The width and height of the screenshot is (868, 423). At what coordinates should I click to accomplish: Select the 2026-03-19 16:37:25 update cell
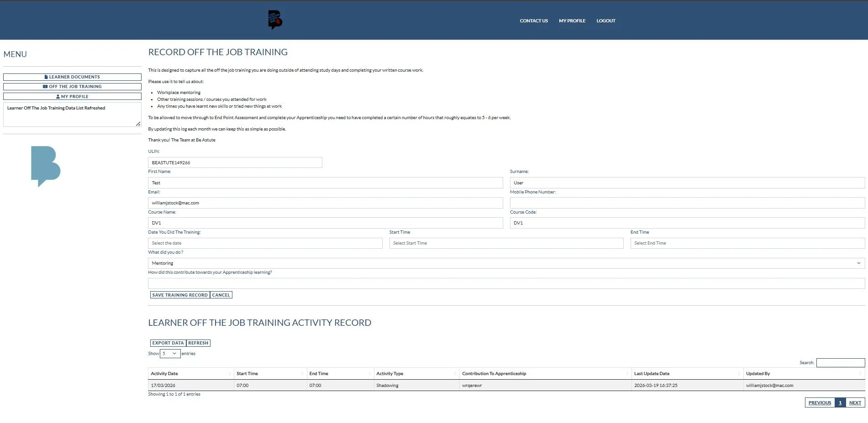[x=687, y=386]
